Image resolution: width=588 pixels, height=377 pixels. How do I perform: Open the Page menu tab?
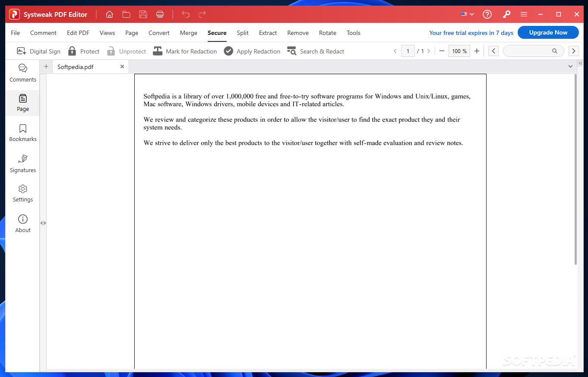click(x=132, y=33)
